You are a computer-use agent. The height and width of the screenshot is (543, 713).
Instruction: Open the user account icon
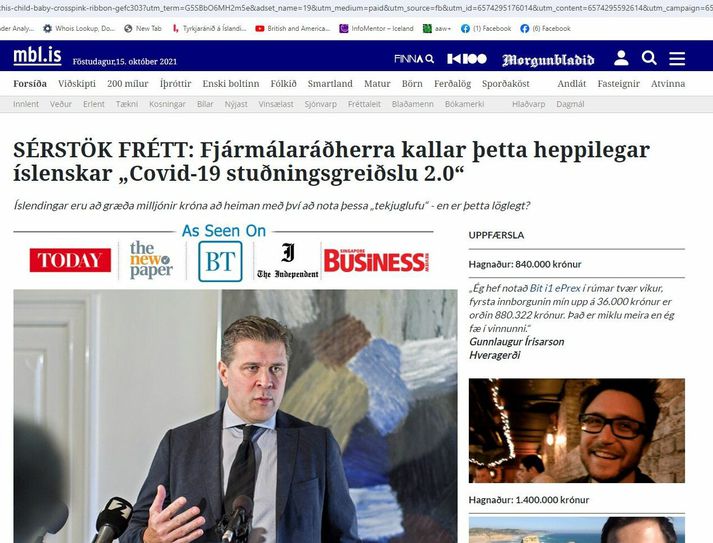coord(621,58)
